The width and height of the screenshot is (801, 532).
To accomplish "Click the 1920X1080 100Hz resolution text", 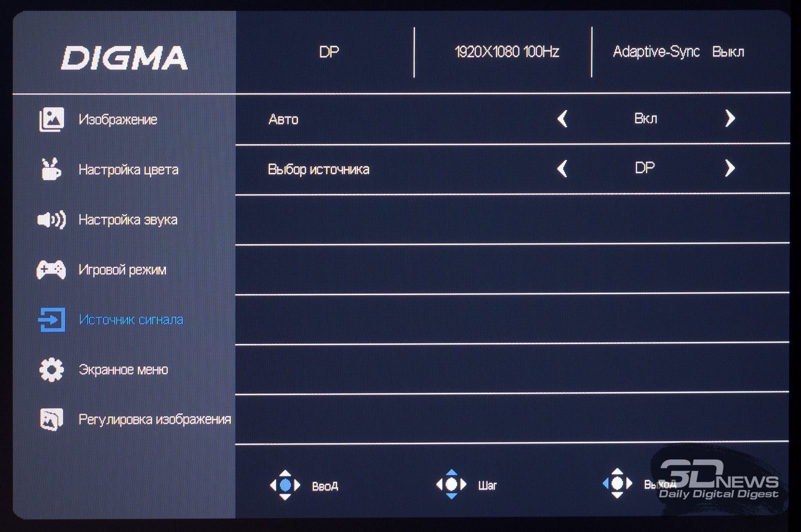I will (x=507, y=52).
